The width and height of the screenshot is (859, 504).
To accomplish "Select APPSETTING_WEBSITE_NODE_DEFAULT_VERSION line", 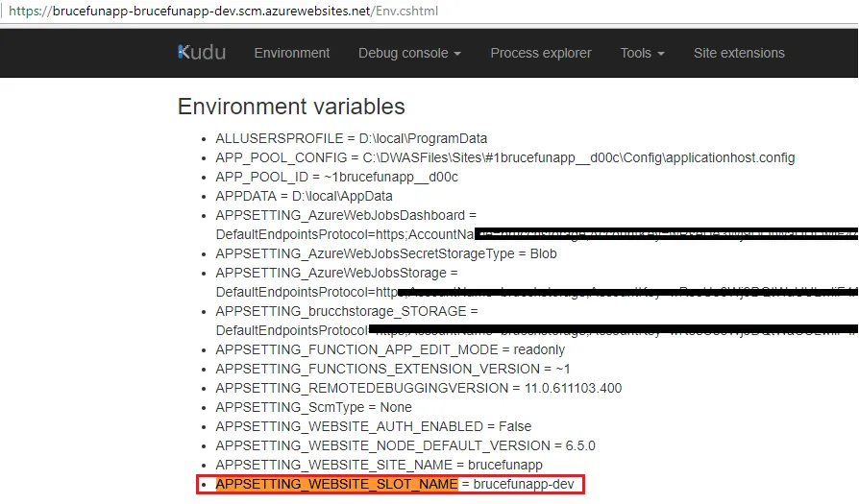I will (x=405, y=445).
